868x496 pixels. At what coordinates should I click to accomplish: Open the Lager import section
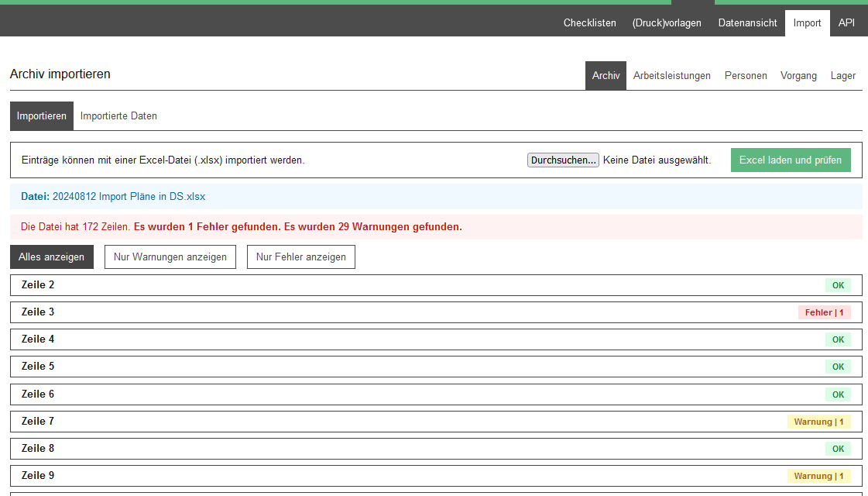pos(843,75)
